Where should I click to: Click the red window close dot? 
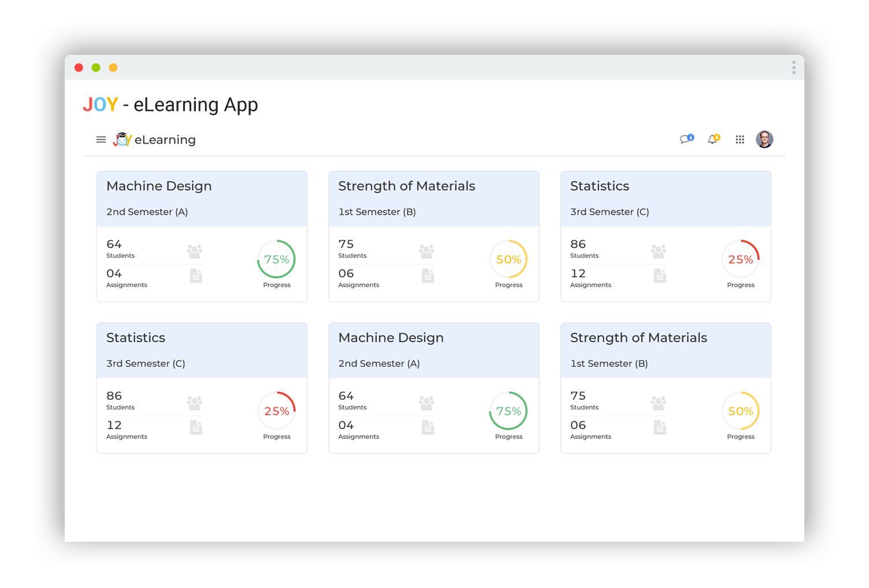(x=79, y=68)
